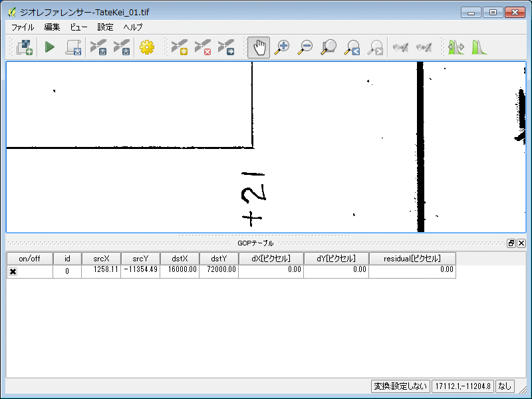Select the Zoom Out magnifier tool
532x399 pixels.
coord(305,47)
